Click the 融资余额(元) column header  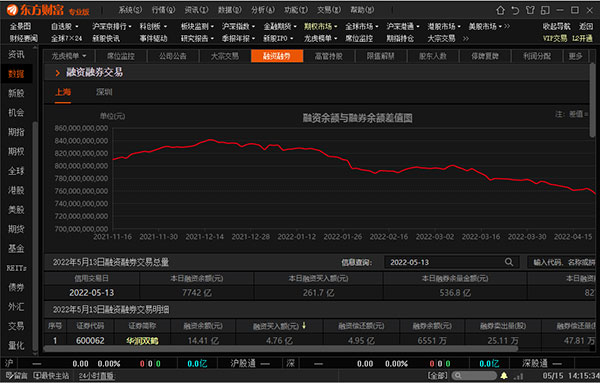tap(203, 326)
